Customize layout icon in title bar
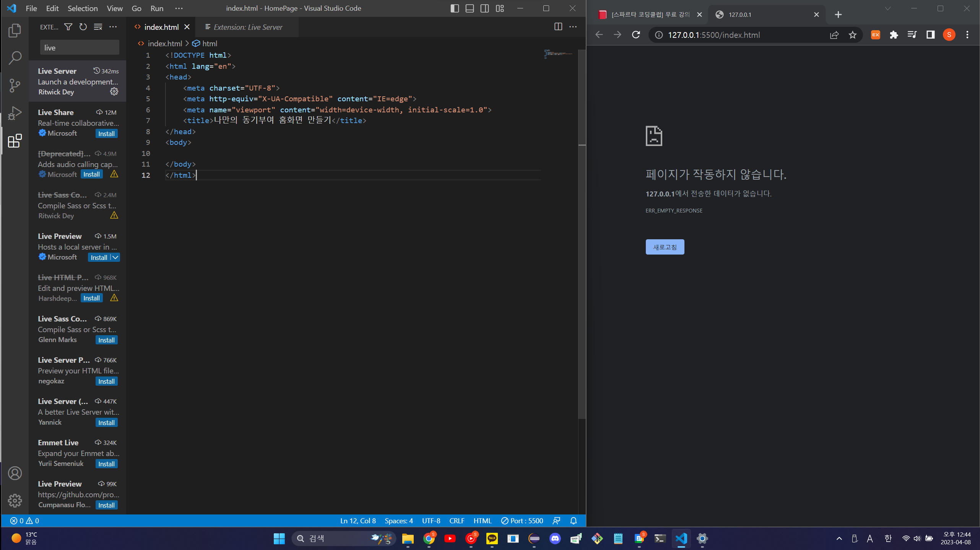The height and width of the screenshot is (550, 980). [500, 8]
